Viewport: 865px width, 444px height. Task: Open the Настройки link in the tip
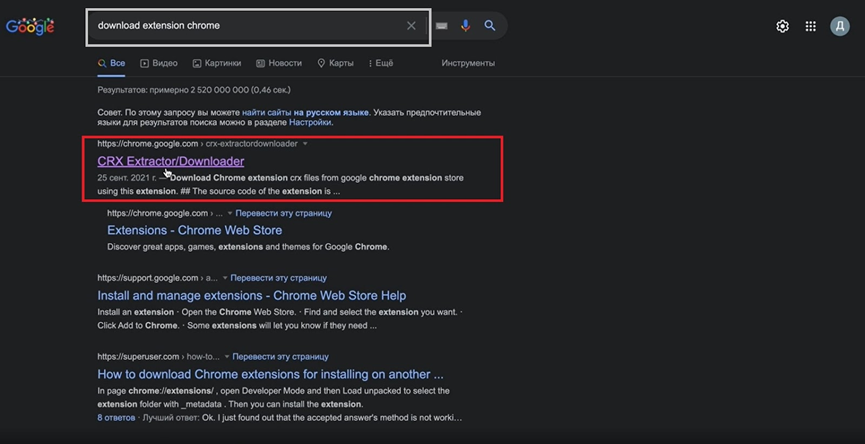coord(310,122)
